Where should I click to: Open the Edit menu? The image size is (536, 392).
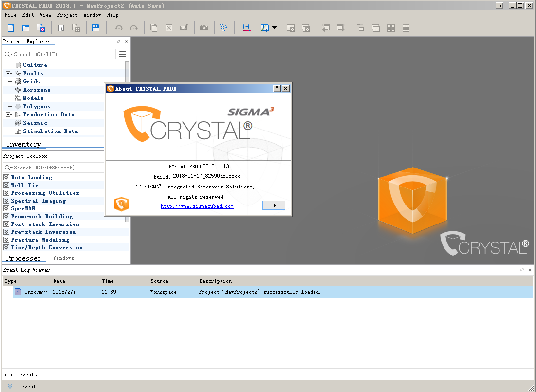click(28, 15)
